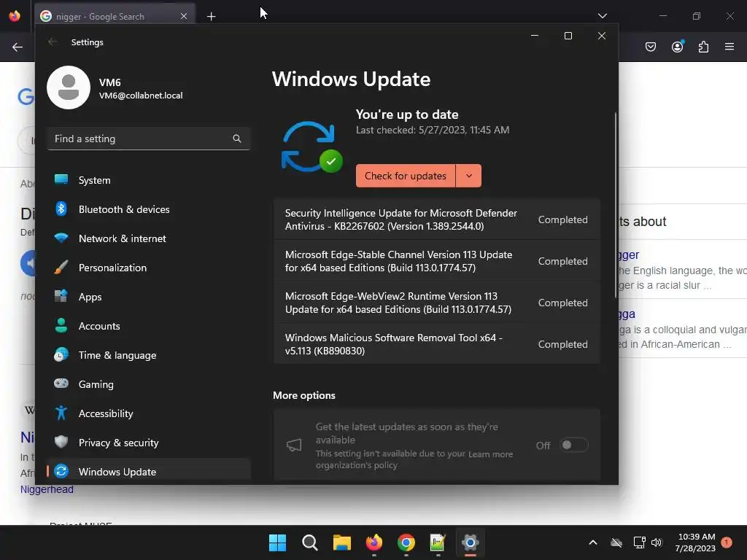This screenshot has width=747, height=560.
Task: Select Windows Update in sidebar
Action: (149, 472)
